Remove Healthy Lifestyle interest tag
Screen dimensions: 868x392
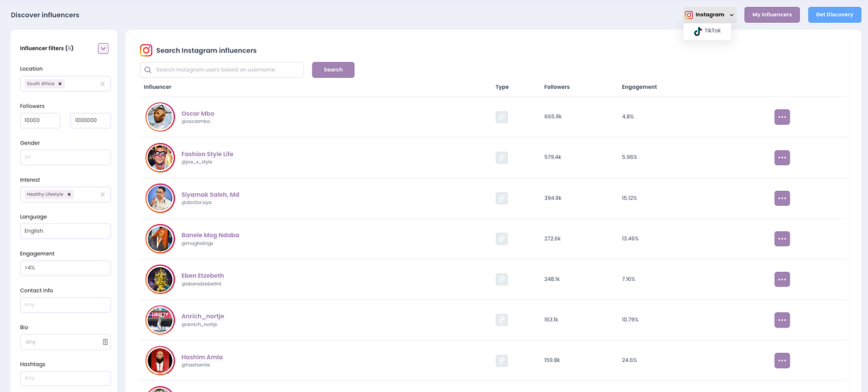point(69,194)
